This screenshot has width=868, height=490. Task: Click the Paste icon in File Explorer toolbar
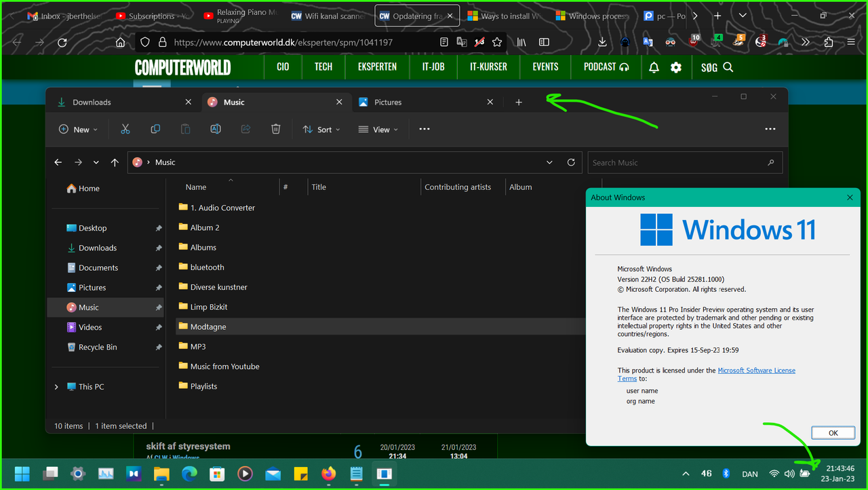tap(185, 129)
